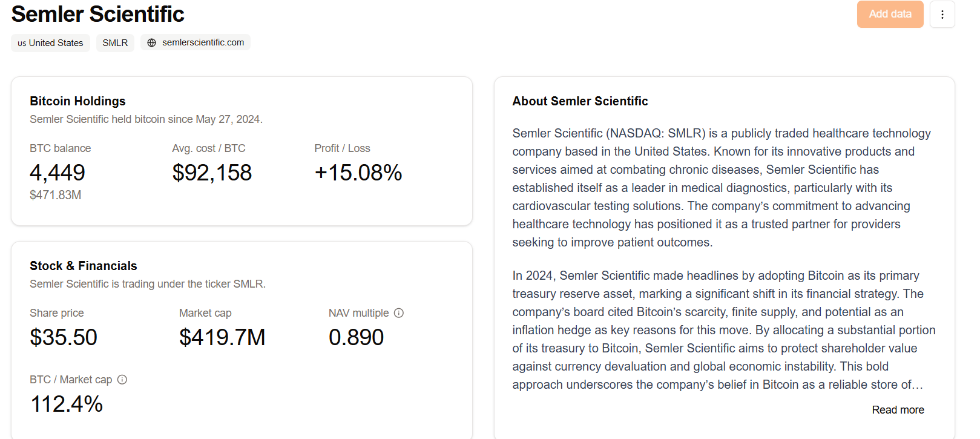Click the Market cap value $419.7M
The image size is (980, 439).
pyautogui.click(x=222, y=337)
